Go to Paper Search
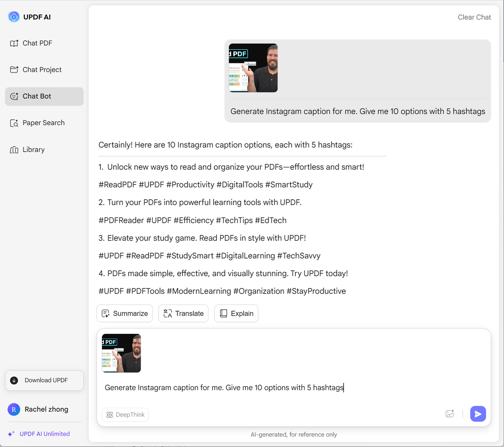The height and width of the screenshot is (447, 504). (x=44, y=123)
